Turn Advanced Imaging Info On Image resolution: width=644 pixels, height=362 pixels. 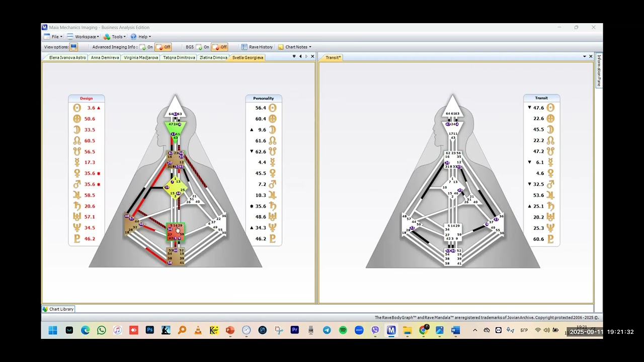pos(146,47)
